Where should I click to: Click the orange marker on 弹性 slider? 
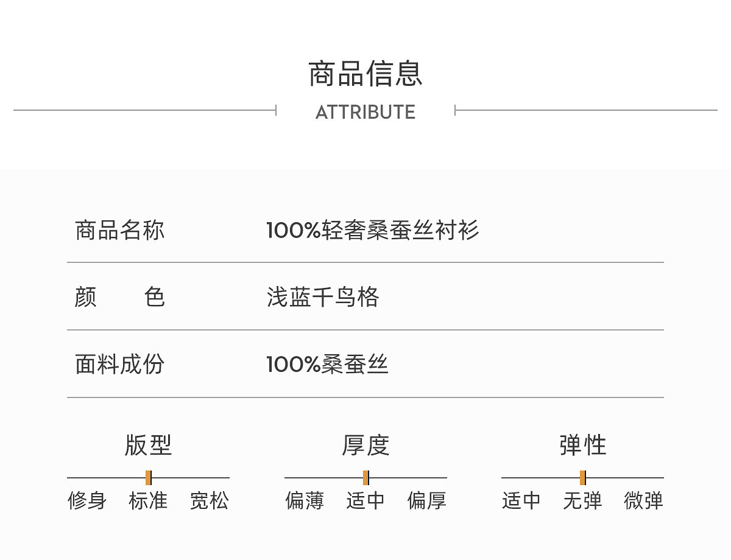click(x=583, y=478)
